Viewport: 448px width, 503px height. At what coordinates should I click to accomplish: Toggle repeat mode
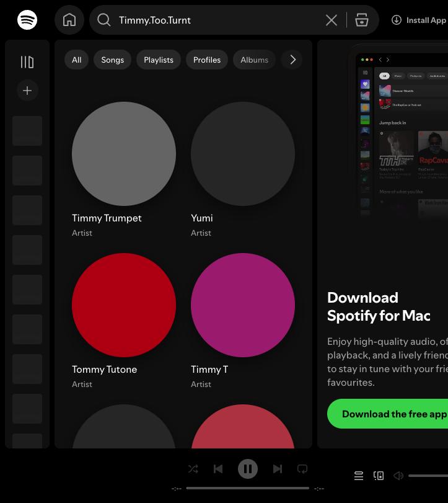click(x=302, y=469)
